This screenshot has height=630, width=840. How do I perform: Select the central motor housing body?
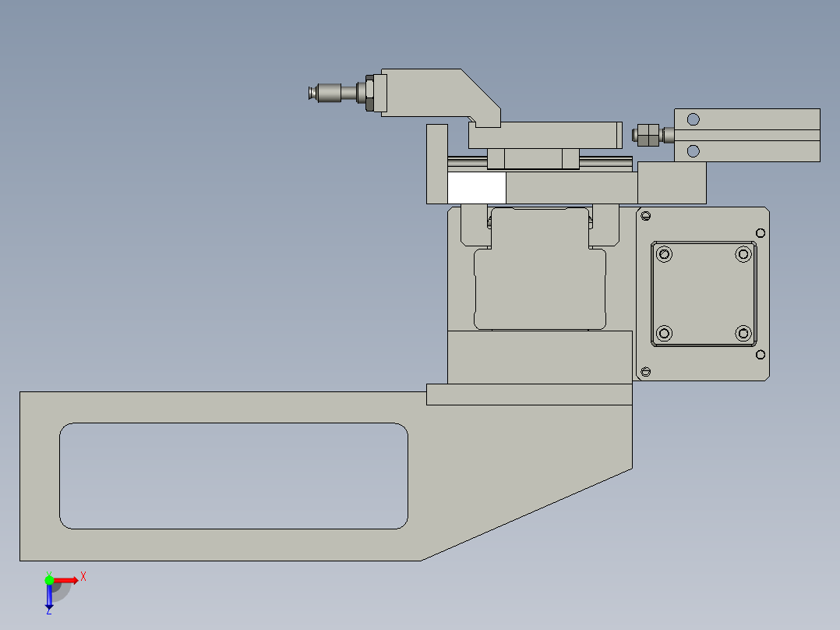(540, 269)
